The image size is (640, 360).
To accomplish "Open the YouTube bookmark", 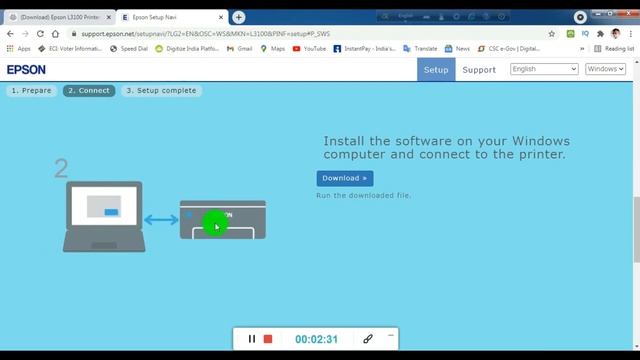I will (x=309, y=49).
